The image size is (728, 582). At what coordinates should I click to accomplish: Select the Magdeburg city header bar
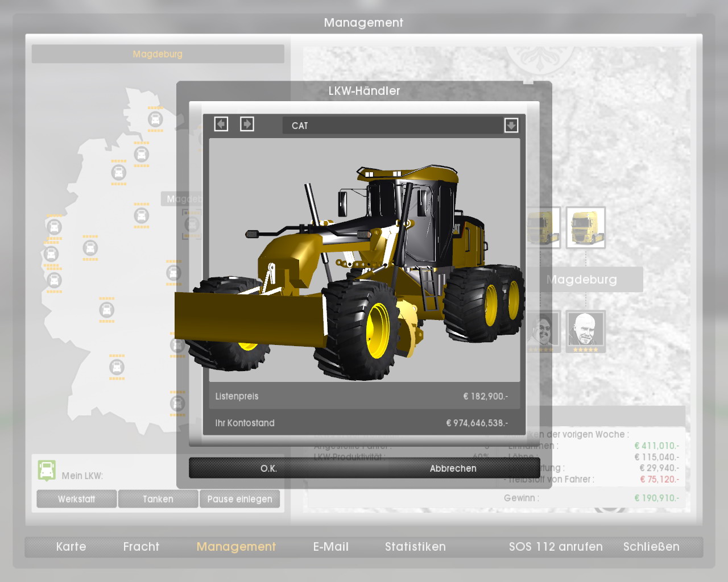coord(158,54)
